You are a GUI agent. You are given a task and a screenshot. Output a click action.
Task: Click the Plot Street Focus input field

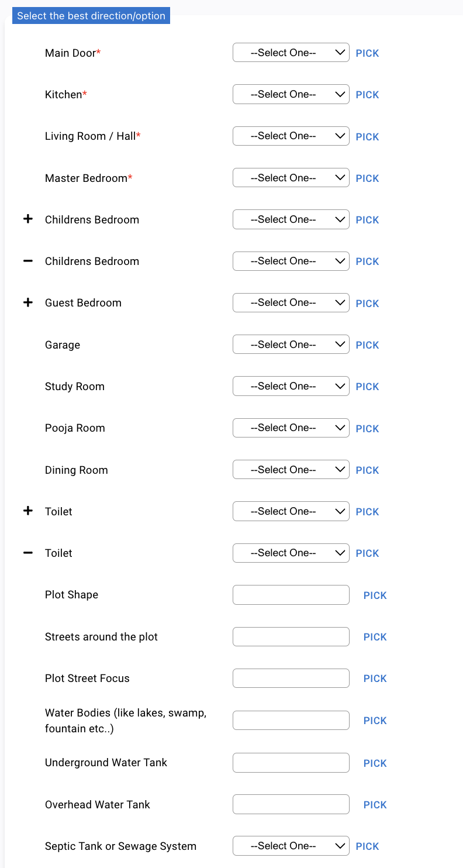(291, 678)
